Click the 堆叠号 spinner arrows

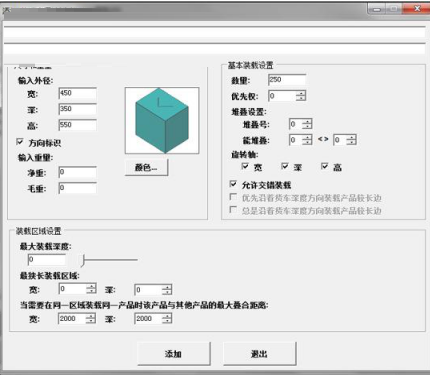pyautogui.click(x=307, y=124)
